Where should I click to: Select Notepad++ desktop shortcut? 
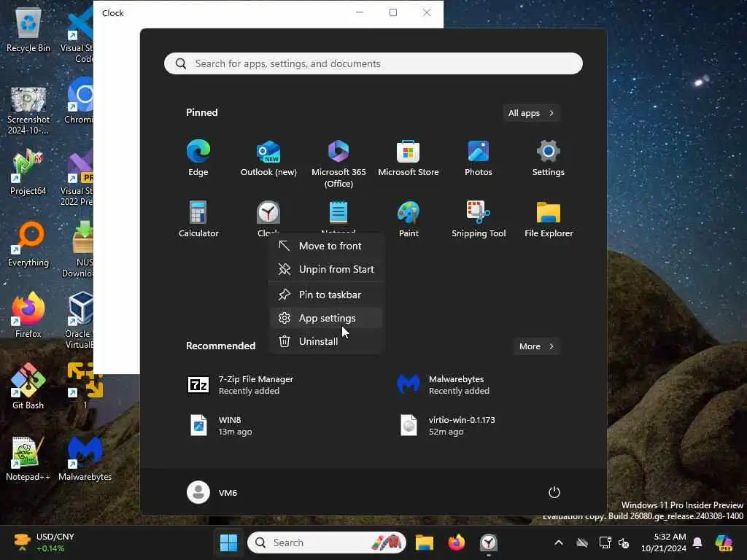click(x=28, y=458)
